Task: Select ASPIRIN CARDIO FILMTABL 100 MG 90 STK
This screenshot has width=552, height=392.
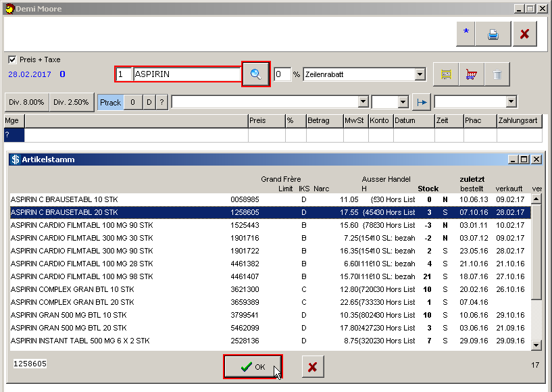Action: coord(270,226)
